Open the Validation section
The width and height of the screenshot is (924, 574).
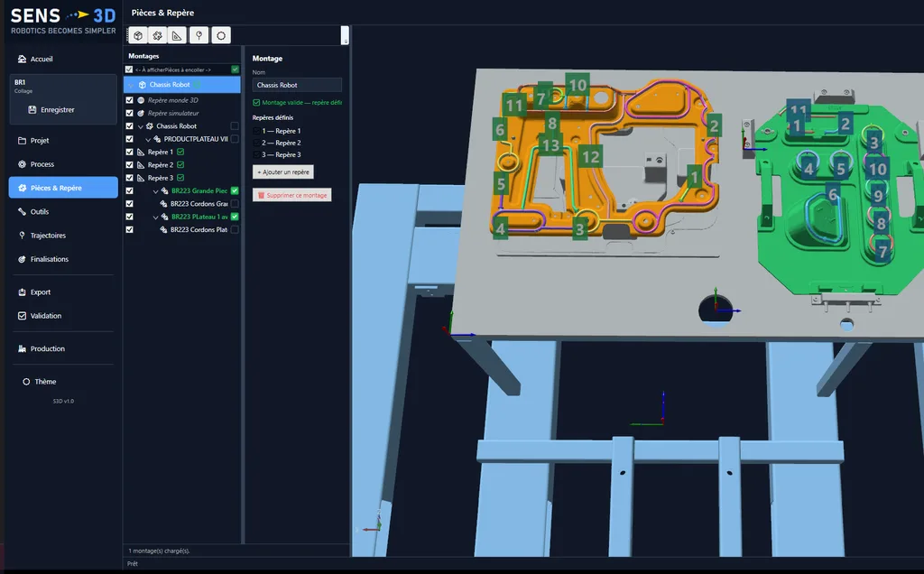(x=63, y=315)
